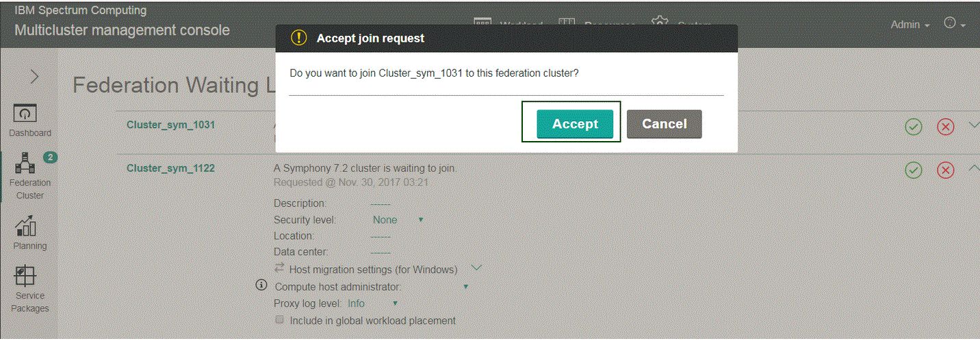Click the Accept button in dialog
This screenshot has height=341, width=980.
point(575,124)
